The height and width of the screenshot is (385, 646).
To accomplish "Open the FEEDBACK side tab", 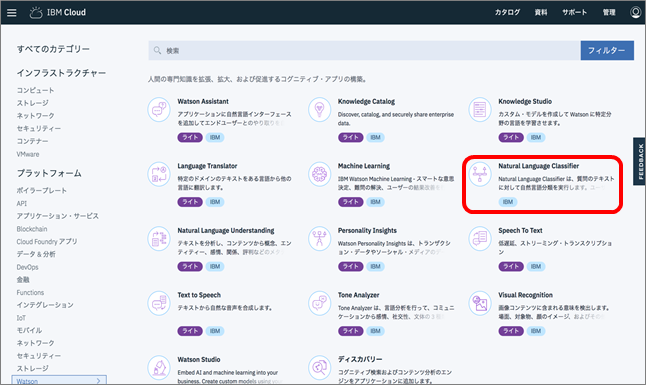I will point(640,161).
